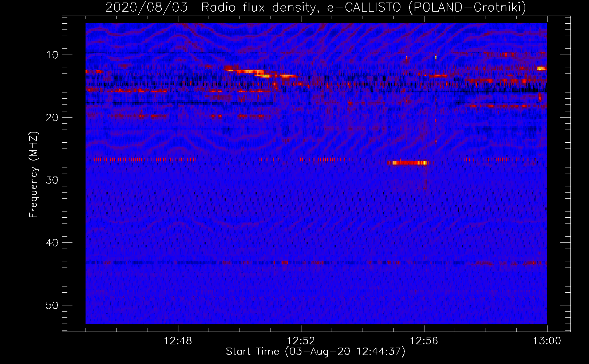This screenshot has width=589, height=364.
Task: Click the 10 MHz tick label
Action: 52,55
